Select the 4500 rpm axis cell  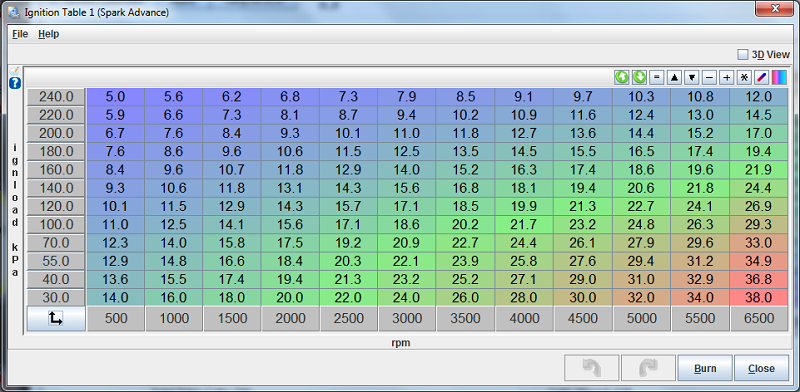click(583, 319)
